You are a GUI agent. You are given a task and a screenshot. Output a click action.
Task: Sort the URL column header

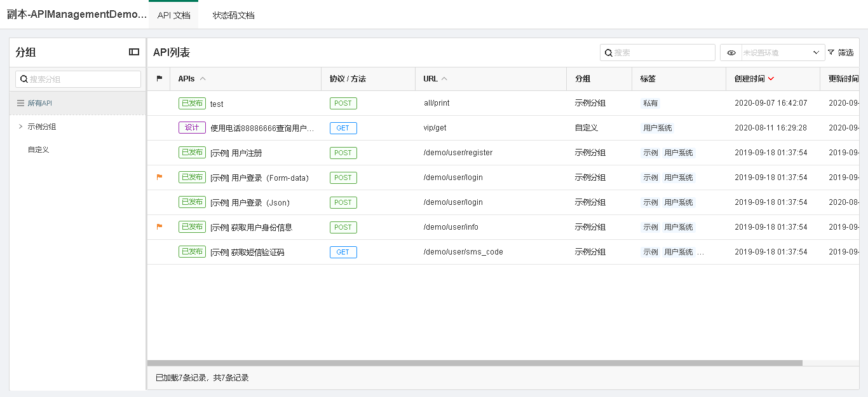point(444,79)
